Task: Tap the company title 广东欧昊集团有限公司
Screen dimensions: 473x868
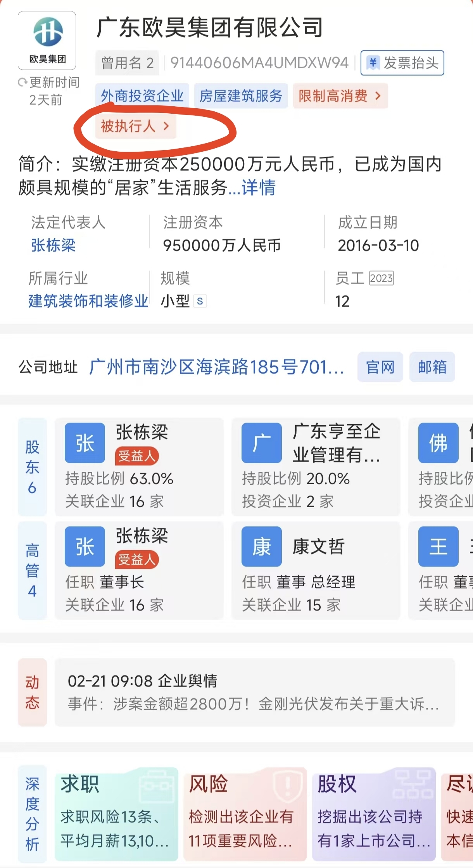Action: [210, 27]
